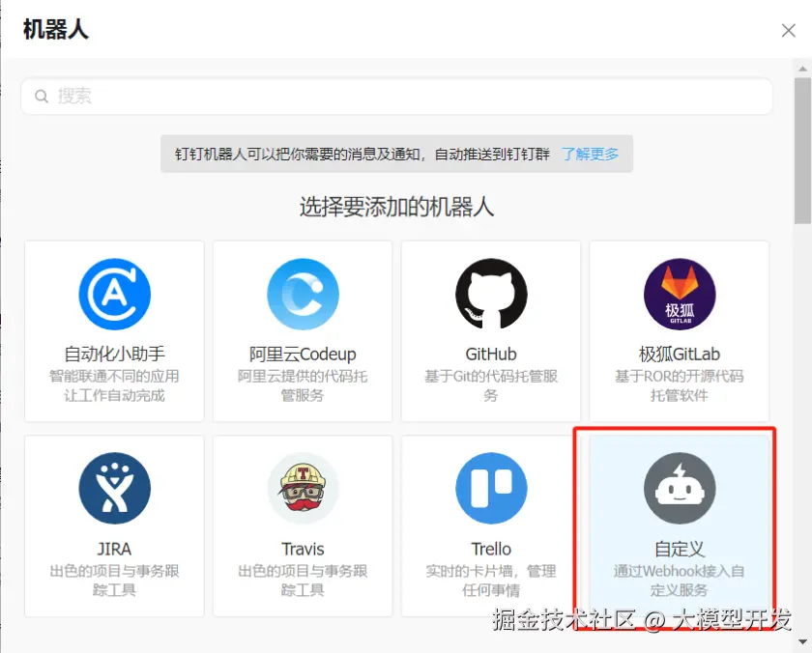Click Travis description 出色的项目与事务跟踪工具
The height and width of the screenshot is (653, 812).
click(303, 581)
